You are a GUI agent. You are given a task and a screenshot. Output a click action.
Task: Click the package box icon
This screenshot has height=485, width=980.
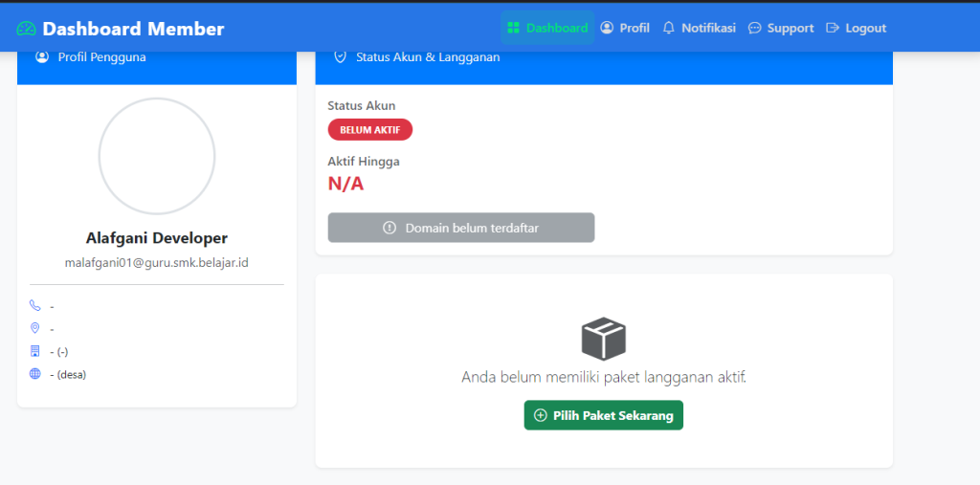(x=603, y=339)
